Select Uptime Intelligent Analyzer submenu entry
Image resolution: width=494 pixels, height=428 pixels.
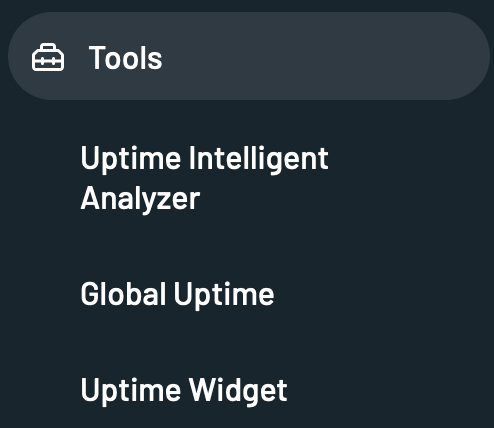click(x=204, y=178)
